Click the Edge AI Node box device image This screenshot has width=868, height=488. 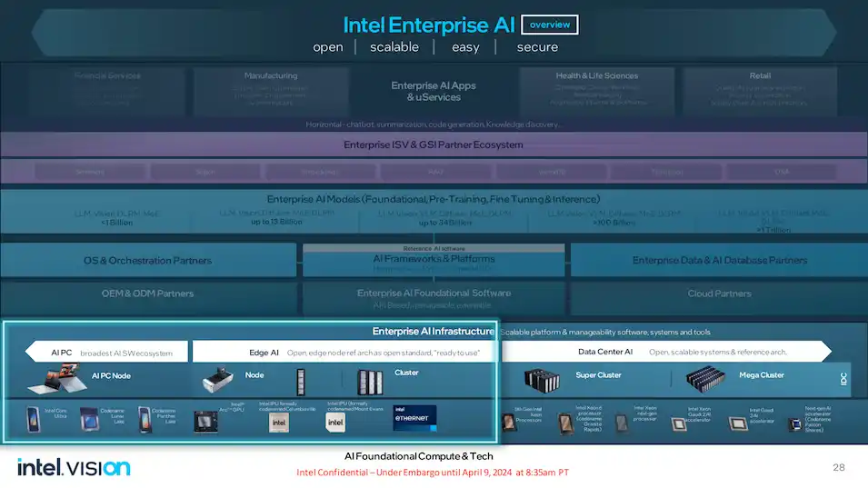click(x=217, y=380)
